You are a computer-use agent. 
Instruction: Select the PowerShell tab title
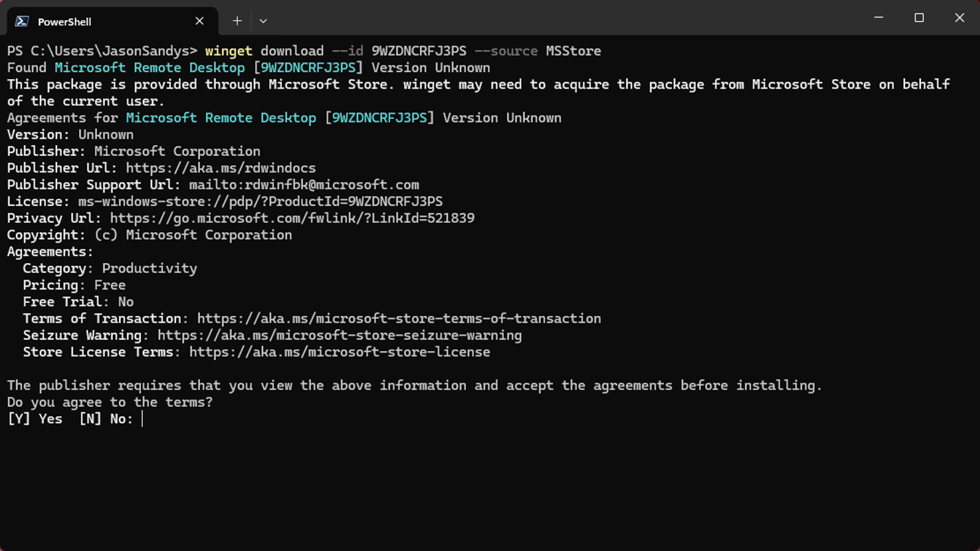[65, 22]
